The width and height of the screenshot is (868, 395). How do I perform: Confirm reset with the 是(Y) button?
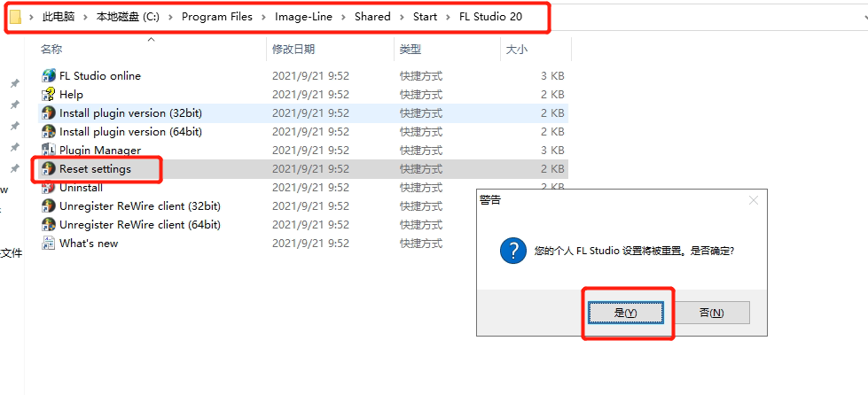coord(625,313)
